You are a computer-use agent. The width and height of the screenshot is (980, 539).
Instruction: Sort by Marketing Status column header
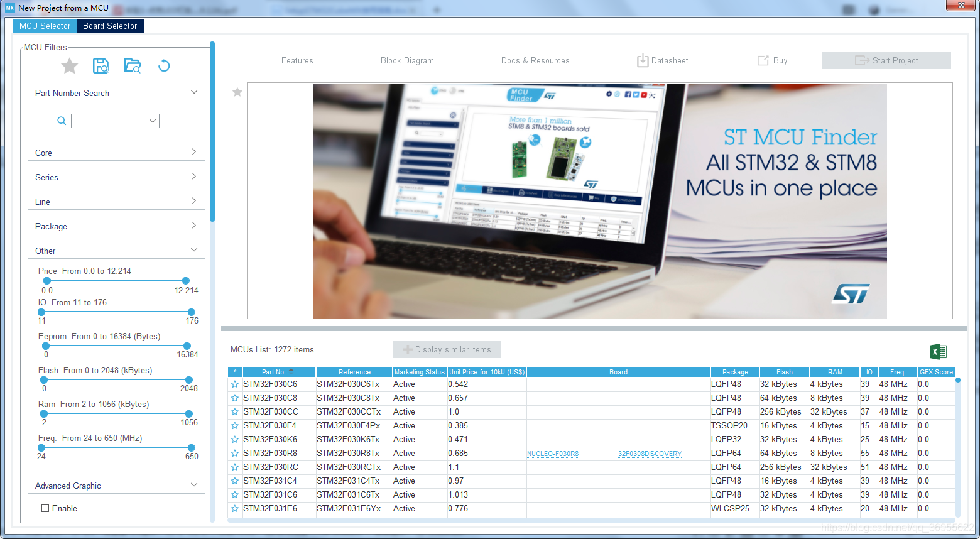click(420, 372)
